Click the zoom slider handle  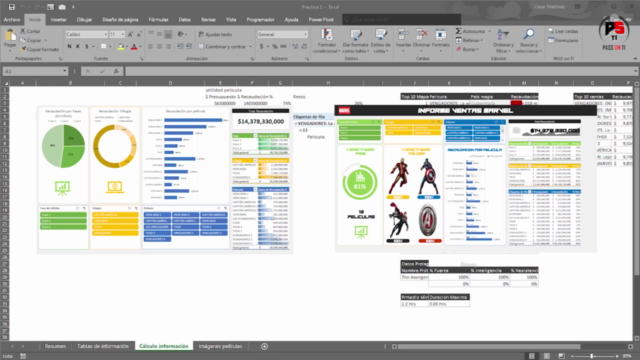pos(591,356)
